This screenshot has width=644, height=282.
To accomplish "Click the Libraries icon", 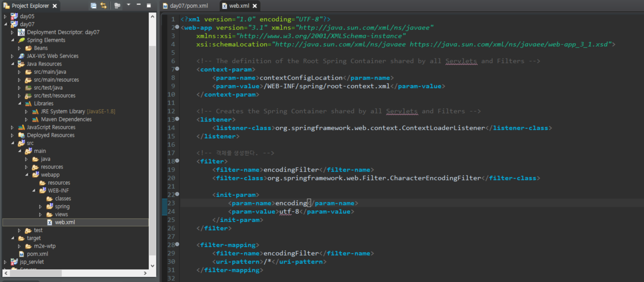I will [x=28, y=103].
